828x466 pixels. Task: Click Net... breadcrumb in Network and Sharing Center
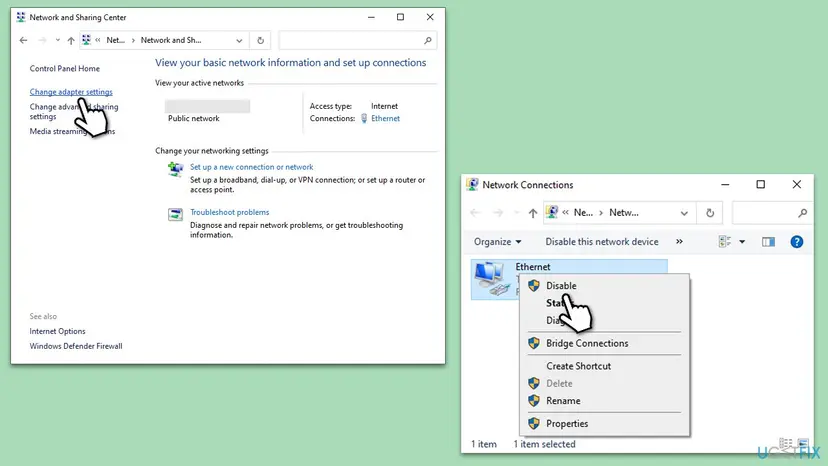pyautogui.click(x=116, y=40)
